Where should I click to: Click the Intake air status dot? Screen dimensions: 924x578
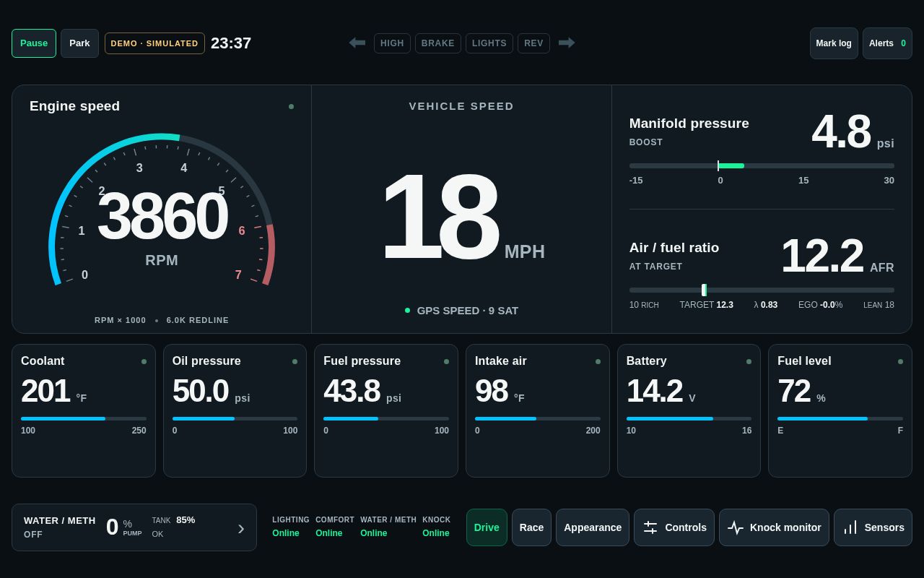point(598,361)
